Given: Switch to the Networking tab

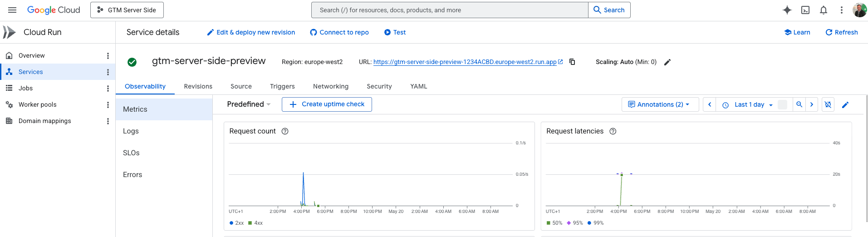Looking at the screenshot, I should tap(331, 86).
